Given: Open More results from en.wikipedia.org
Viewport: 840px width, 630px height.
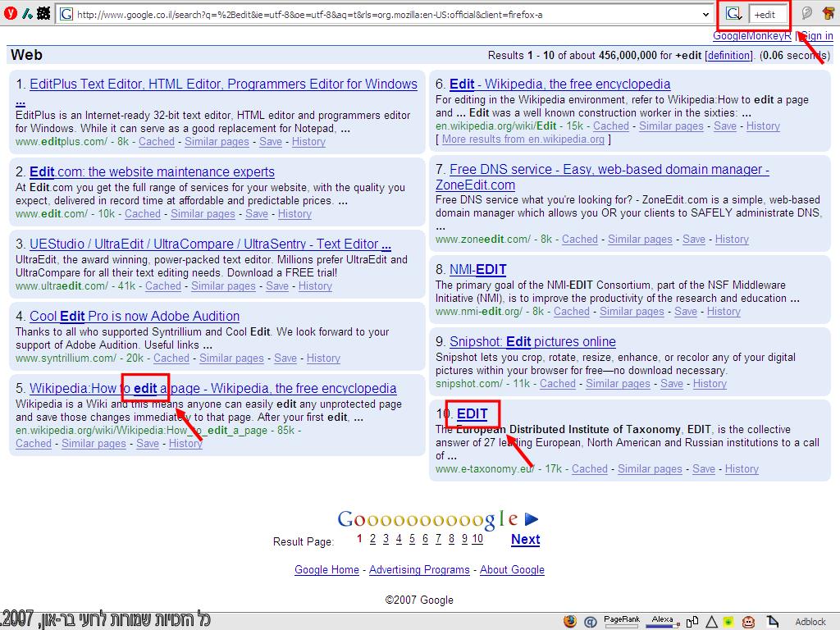Looking at the screenshot, I should coord(523,139).
